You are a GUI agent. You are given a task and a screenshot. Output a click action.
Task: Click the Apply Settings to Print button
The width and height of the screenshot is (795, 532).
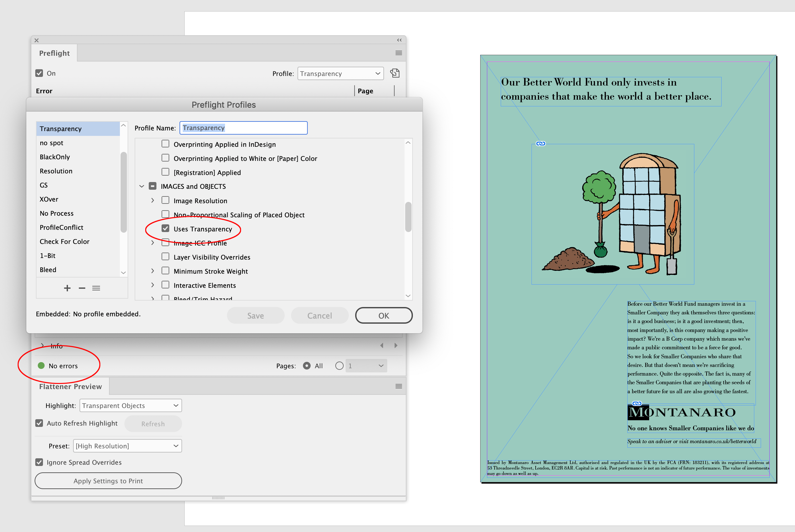point(108,480)
